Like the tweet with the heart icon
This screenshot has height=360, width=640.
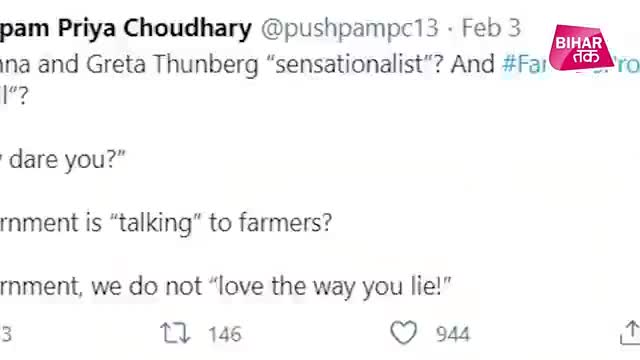pyautogui.click(x=404, y=332)
